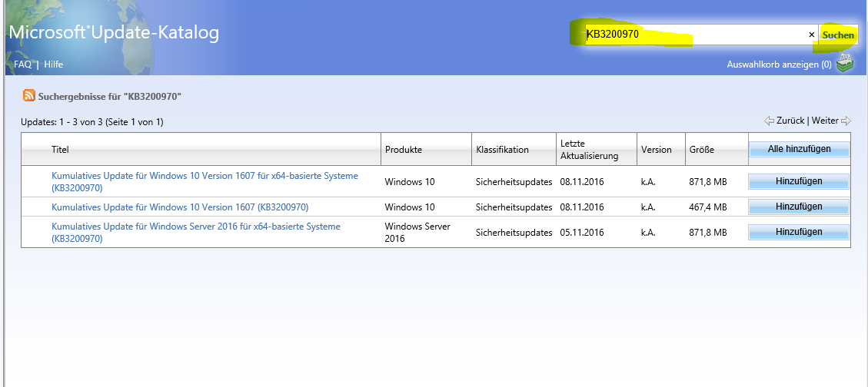This screenshot has width=868, height=387.
Task: Add Windows 10 1607 x64 update via Hinzufügen
Action: pos(798,181)
